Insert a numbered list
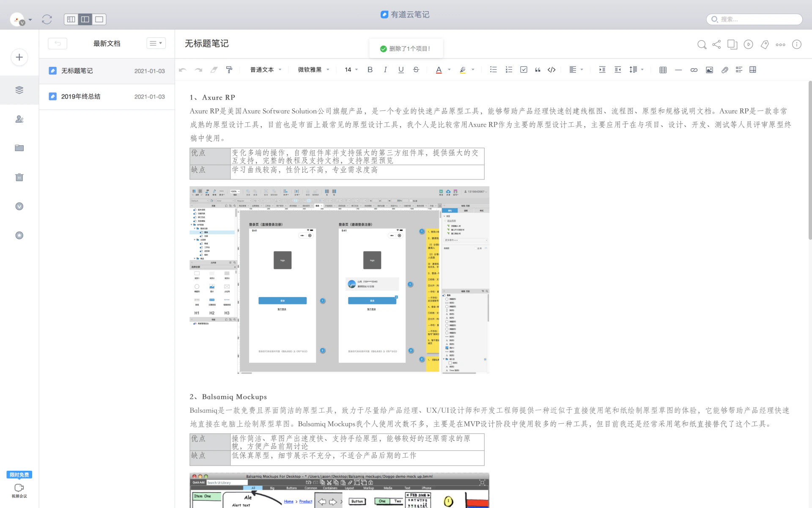The image size is (812, 508). [x=509, y=70]
